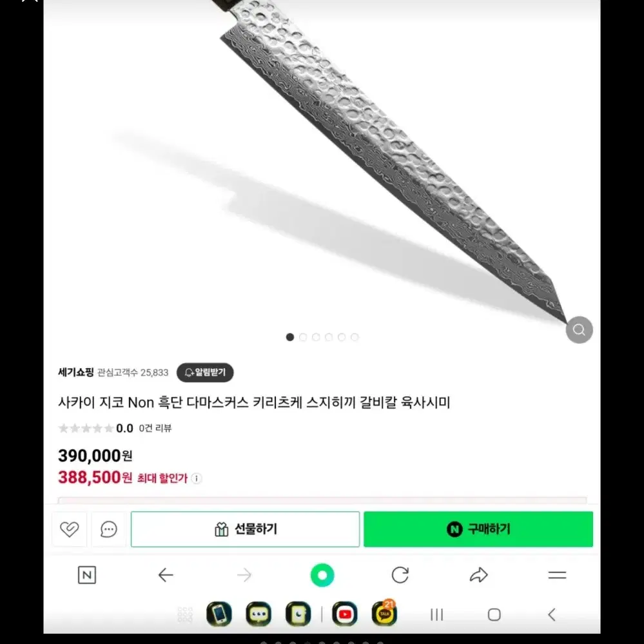Tap the Android recent apps button
The width and height of the screenshot is (644, 644).
tap(436, 615)
